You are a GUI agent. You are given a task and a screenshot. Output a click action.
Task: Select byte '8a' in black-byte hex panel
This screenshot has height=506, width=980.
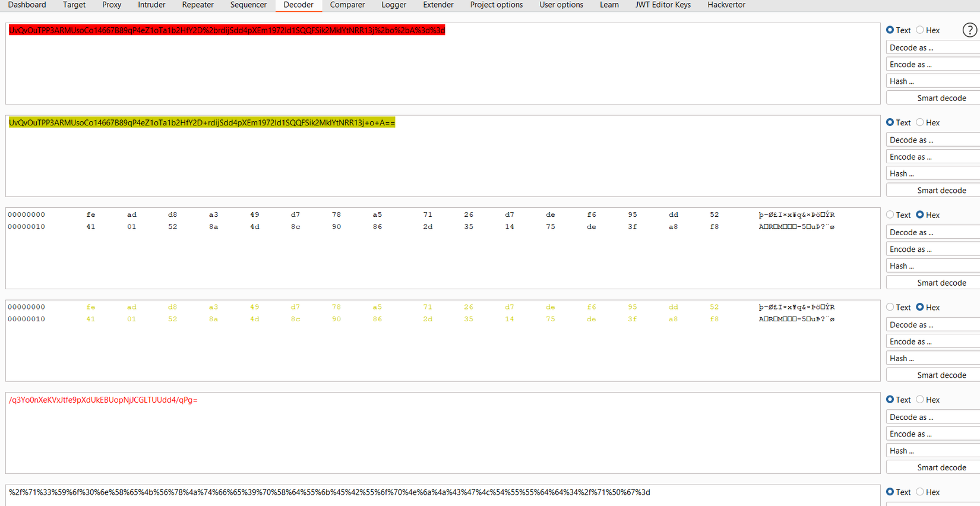click(213, 227)
